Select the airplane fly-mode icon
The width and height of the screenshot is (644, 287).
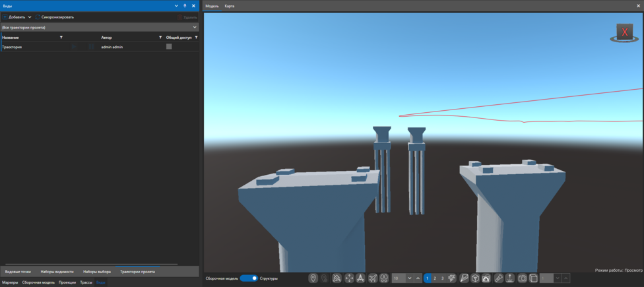[x=372, y=278]
